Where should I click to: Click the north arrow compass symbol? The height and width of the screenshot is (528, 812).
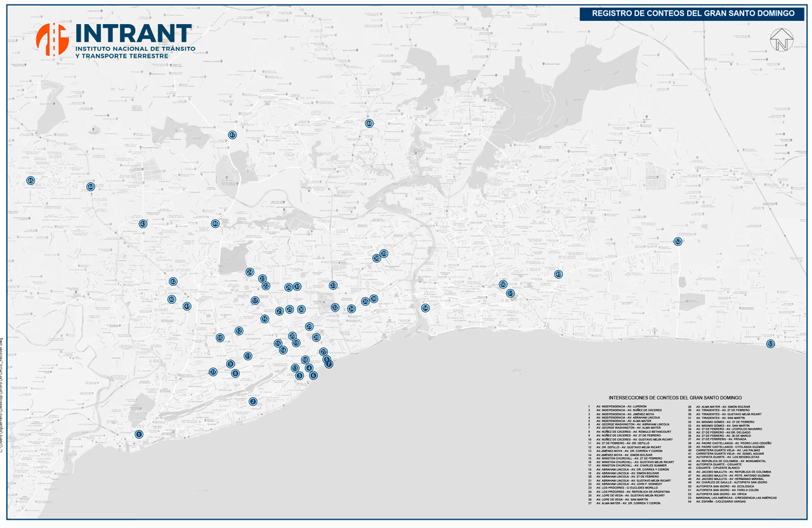[x=783, y=40]
